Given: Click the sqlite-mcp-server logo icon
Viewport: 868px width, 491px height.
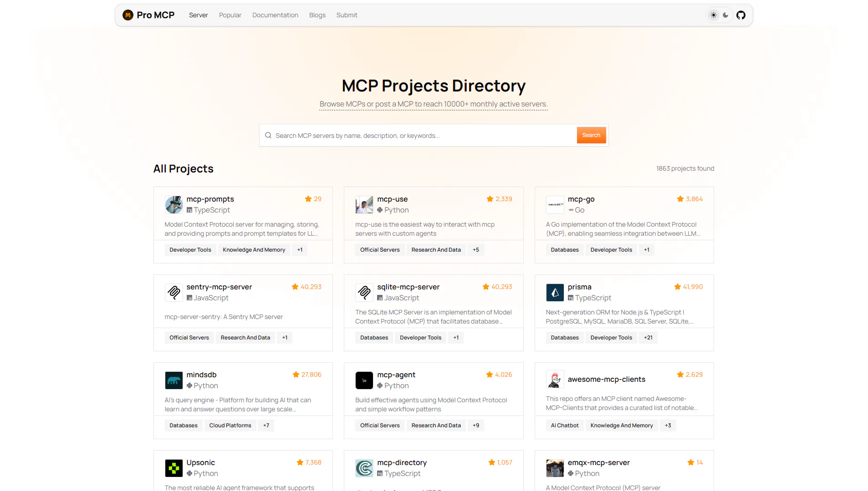Looking at the screenshot, I should 364,293.
